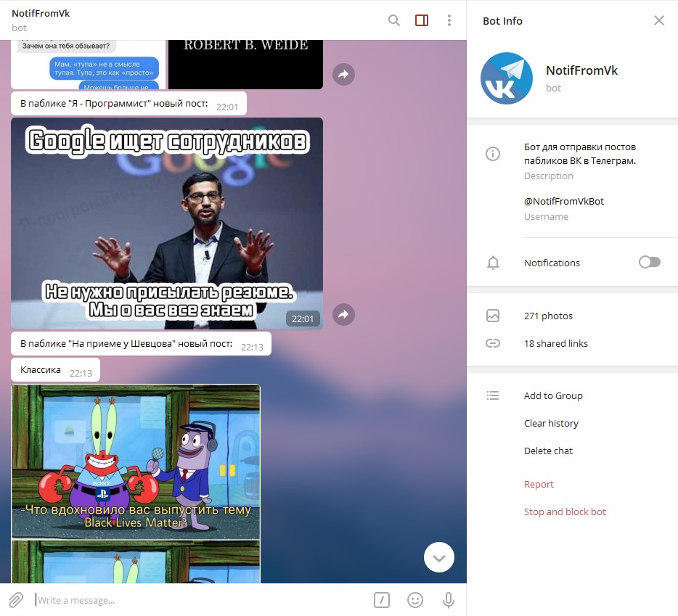The image size is (678, 616).
Task: Click the info circle icon beside description
Action: 492,154
